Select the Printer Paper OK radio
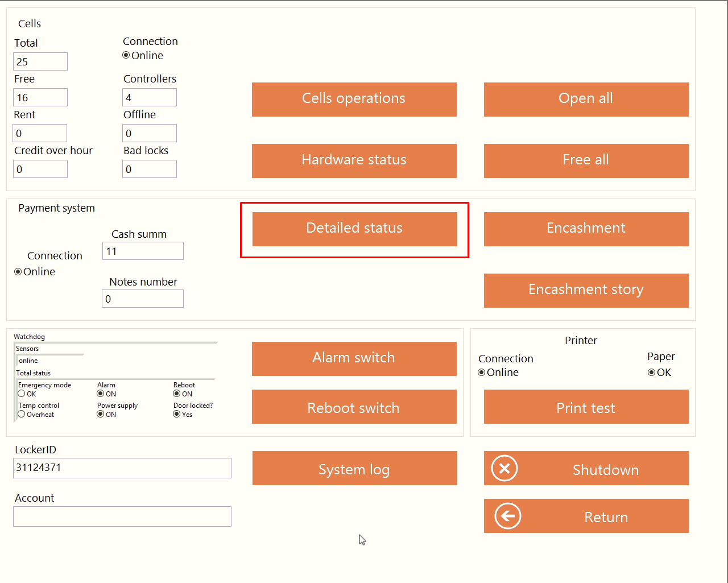Image resolution: width=728 pixels, height=583 pixels. coord(652,373)
